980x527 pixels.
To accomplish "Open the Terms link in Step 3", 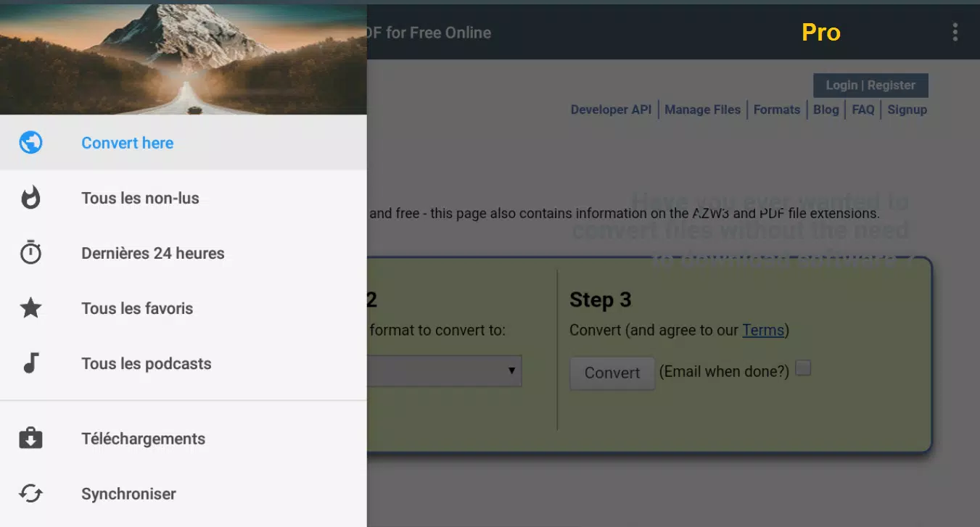I will coord(763,330).
